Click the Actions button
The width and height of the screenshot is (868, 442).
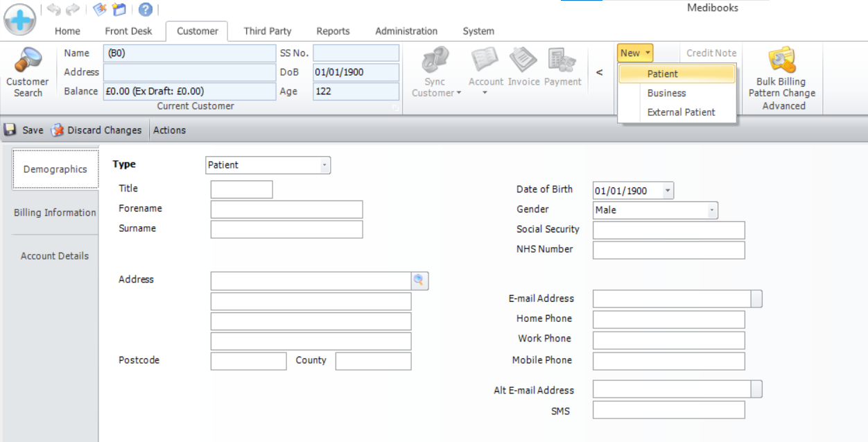[x=169, y=130]
